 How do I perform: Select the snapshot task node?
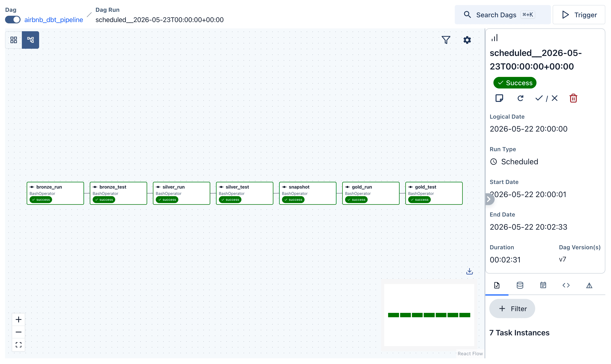pyautogui.click(x=308, y=193)
